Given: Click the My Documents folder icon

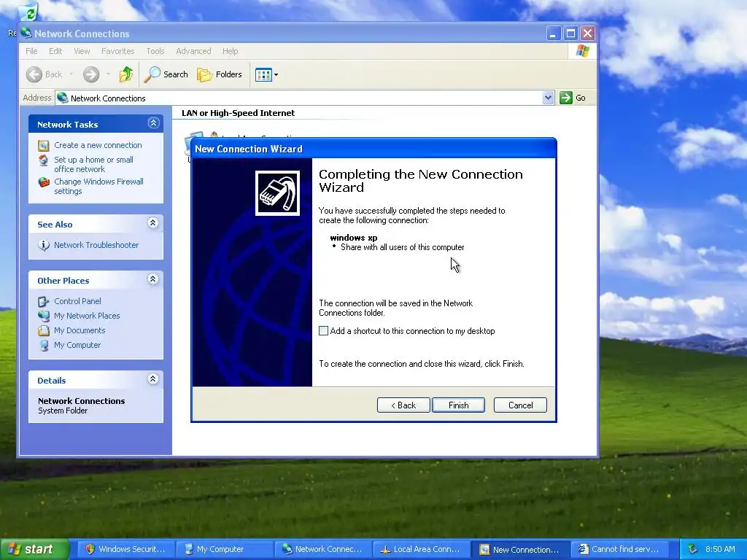Looking at the screenshot, I should coord(43,330).
